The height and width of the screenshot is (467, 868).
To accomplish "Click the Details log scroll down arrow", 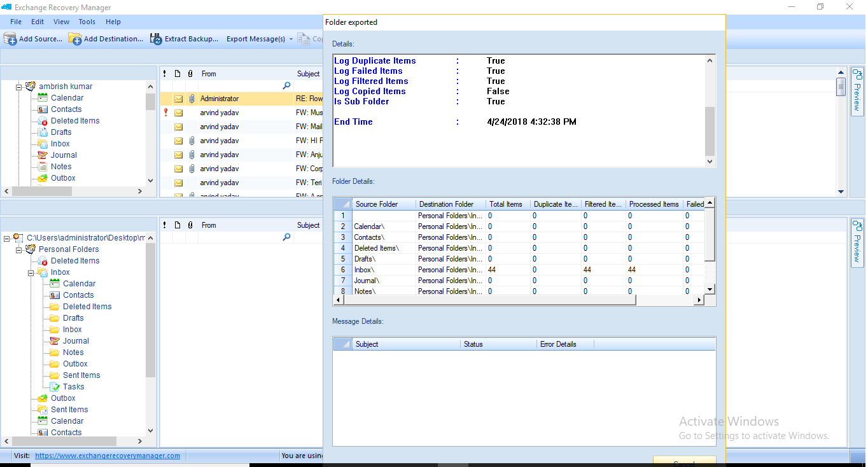I will click(710, 162).
